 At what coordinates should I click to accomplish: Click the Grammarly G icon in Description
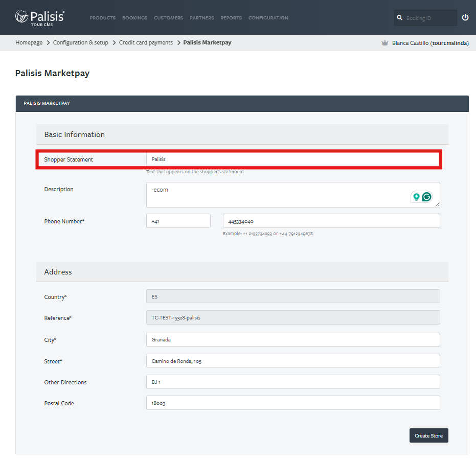coord(427,197)
